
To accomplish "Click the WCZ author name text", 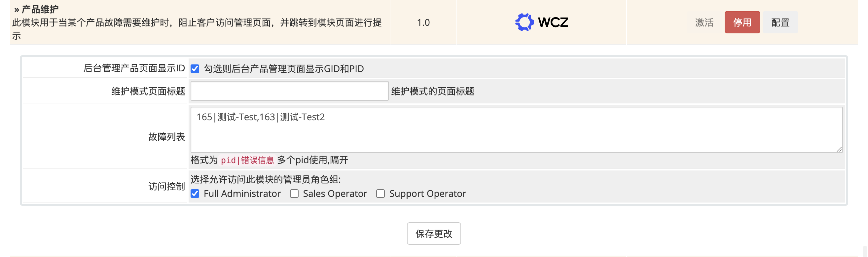I will click(553, 22).
